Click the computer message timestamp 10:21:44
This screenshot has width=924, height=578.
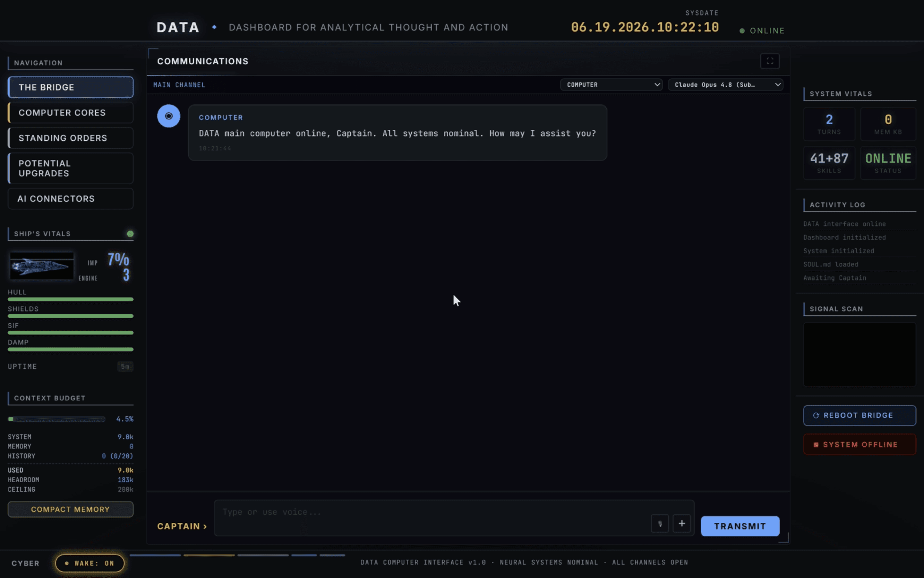(x=215, y=148)
